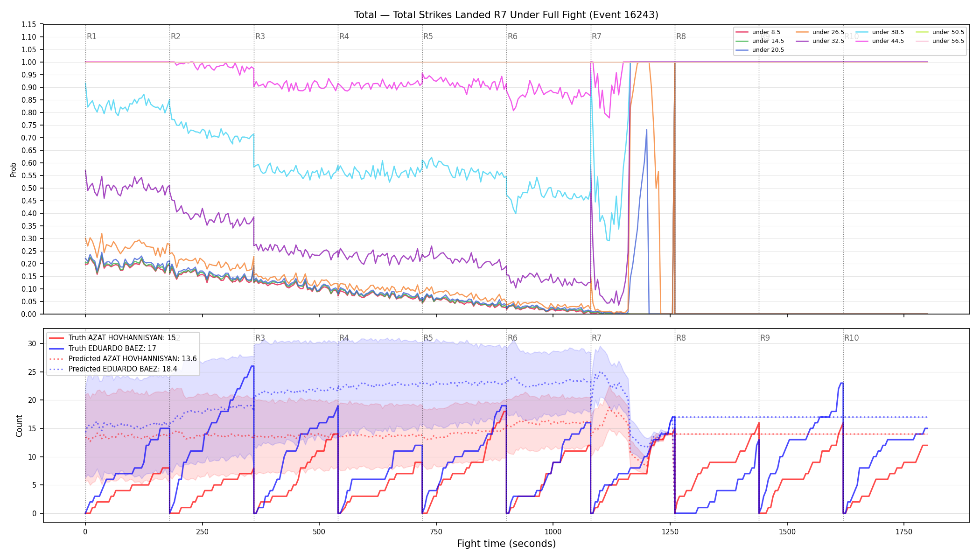The height and width of the screenshot is (560, 980).
Task: Click the 'Count' y-axis label
Action: [x=19, y=426]
